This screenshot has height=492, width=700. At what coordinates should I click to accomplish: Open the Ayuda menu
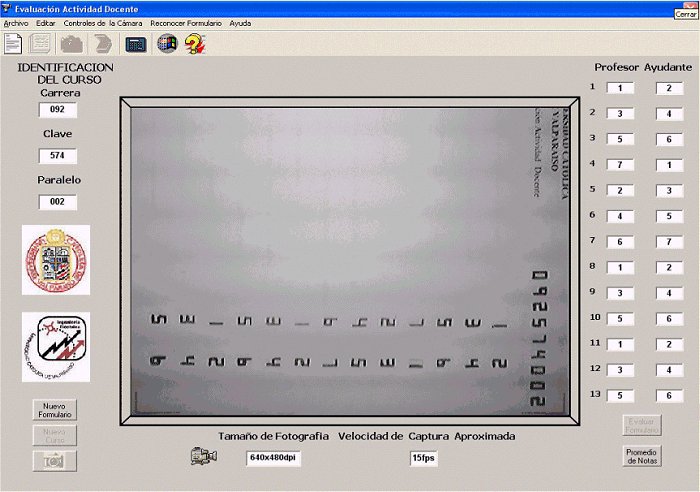point(240,22)
